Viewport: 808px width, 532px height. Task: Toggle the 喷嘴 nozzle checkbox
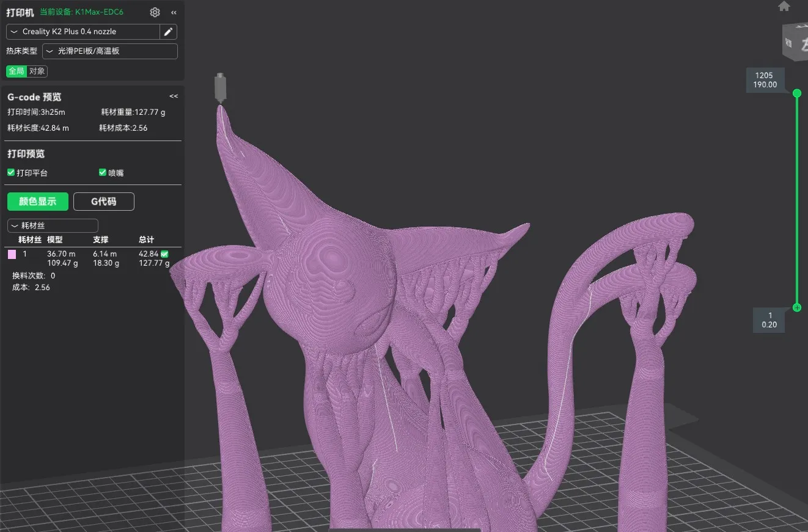103,173
